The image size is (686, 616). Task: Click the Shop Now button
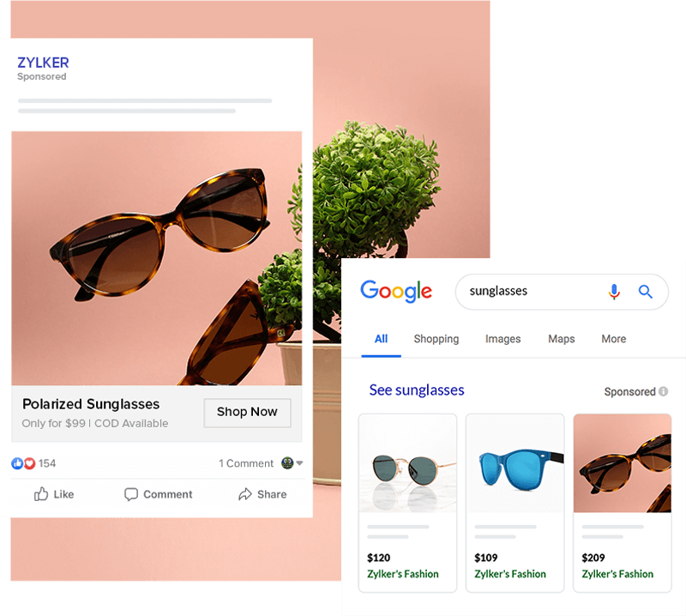(247, 413)
